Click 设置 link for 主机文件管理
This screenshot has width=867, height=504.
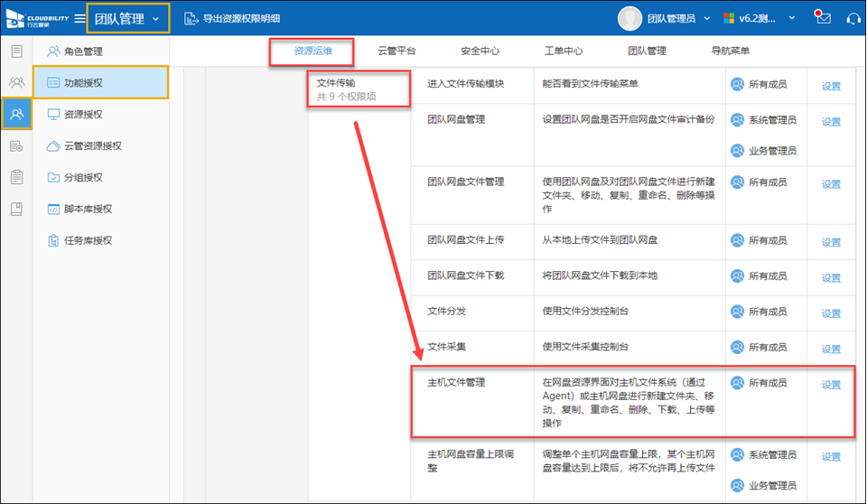(831, 385)
